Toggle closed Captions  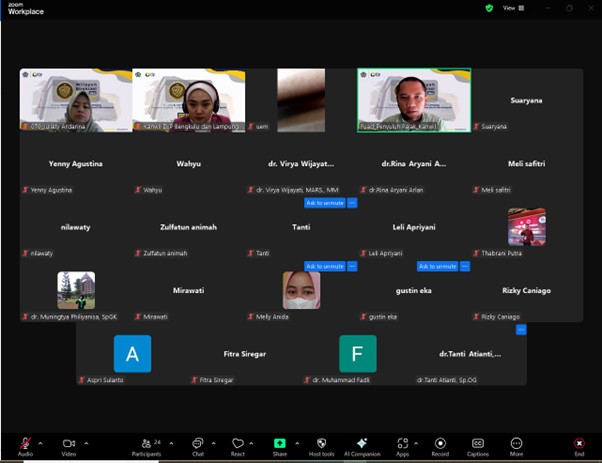click(478, 443)
